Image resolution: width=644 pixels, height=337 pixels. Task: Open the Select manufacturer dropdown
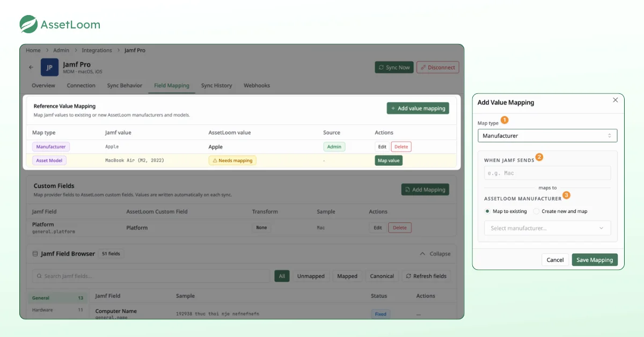(547, 228)
